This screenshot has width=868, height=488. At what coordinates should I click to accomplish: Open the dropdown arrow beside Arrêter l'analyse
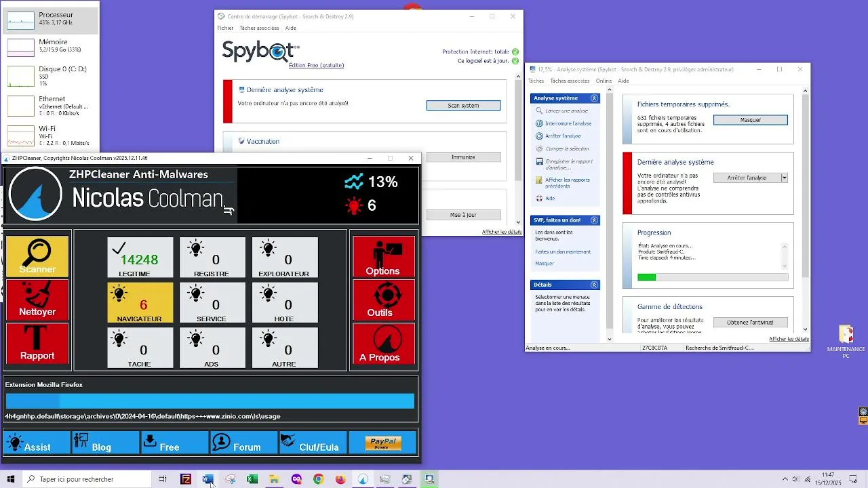pos(784,178)
